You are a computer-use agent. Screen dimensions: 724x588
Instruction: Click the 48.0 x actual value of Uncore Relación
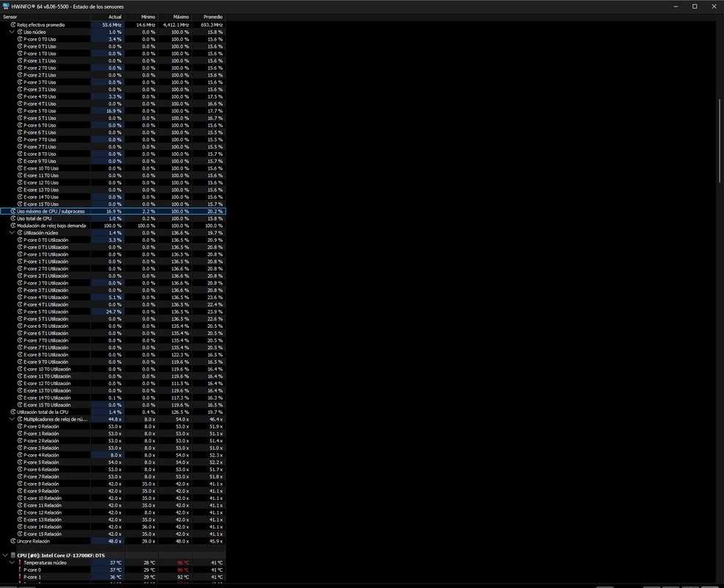coord(115,542)
